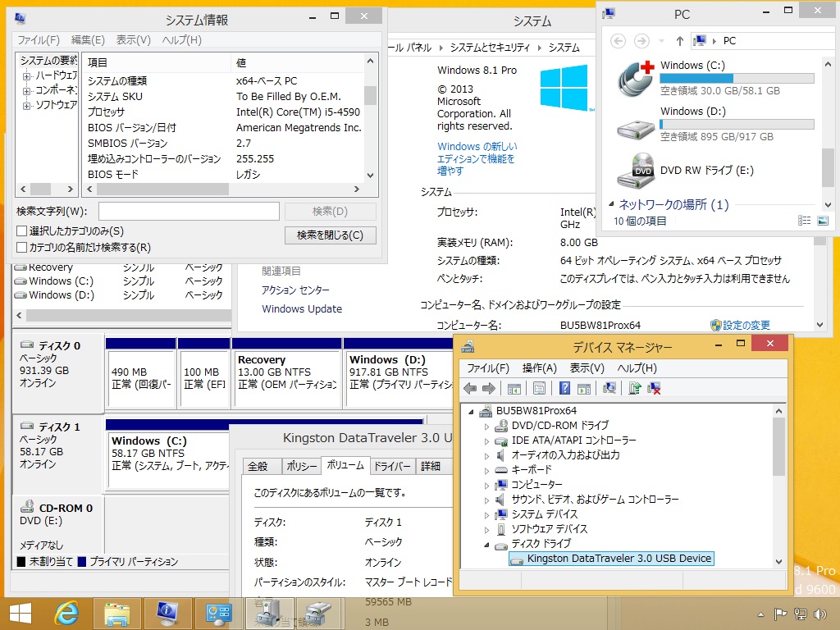840x630 pixels.
Task: Open the Windows Update link
Action: (x=302, y=308)
